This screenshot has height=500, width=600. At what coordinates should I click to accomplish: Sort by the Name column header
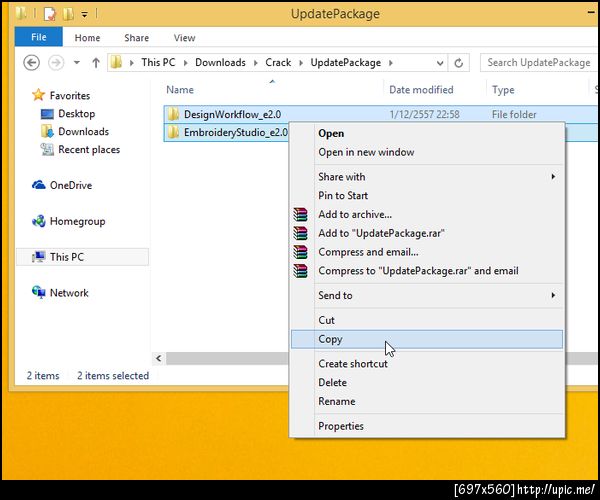[180, 90]
